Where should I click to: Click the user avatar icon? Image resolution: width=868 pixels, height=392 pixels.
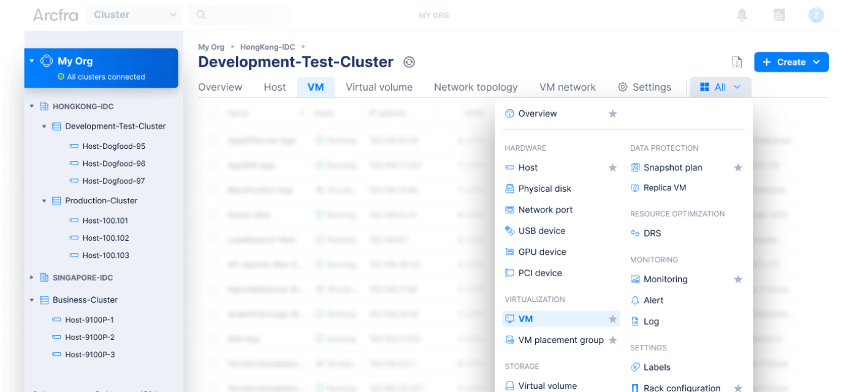tap(816, 15)
